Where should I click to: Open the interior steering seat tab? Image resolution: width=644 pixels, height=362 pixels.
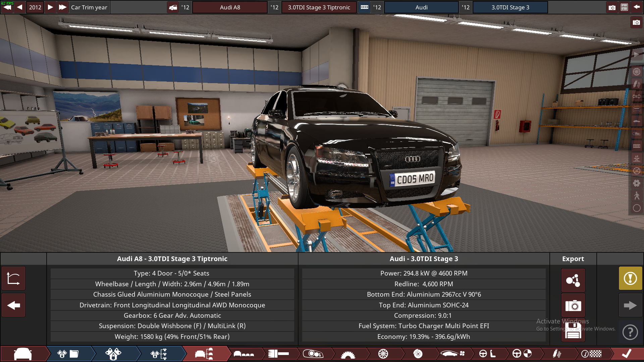[x=487, y=354]
